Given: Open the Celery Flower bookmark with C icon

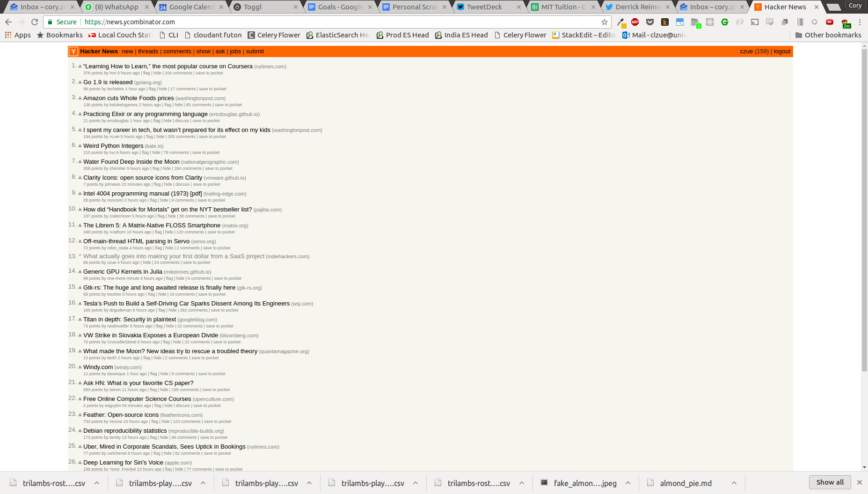Looking at the screenshot, I should pyautogui.click(x=274, y=35).
